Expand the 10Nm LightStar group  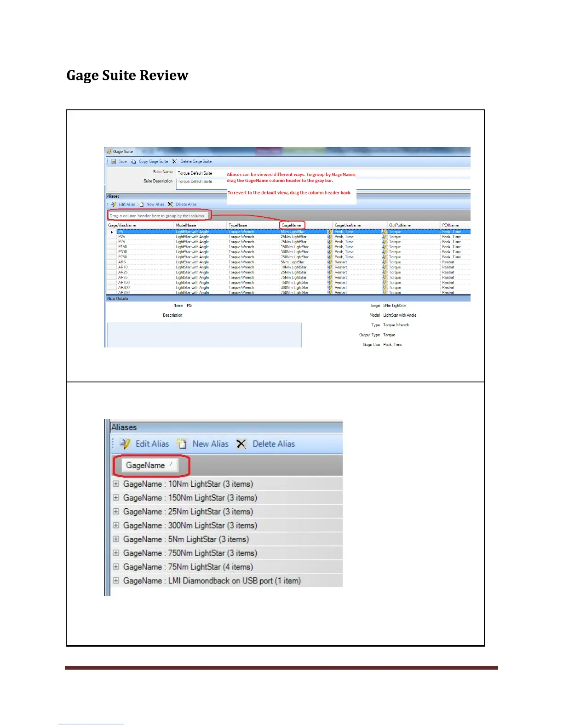[x=116, y=484]
